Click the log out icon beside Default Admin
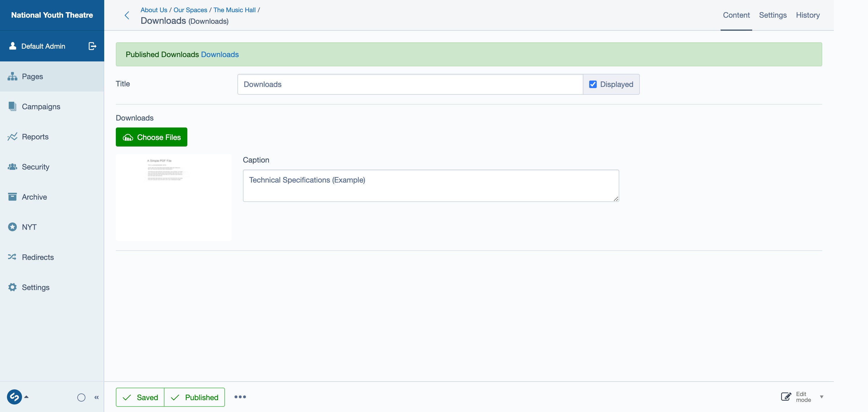 [92, 46]
